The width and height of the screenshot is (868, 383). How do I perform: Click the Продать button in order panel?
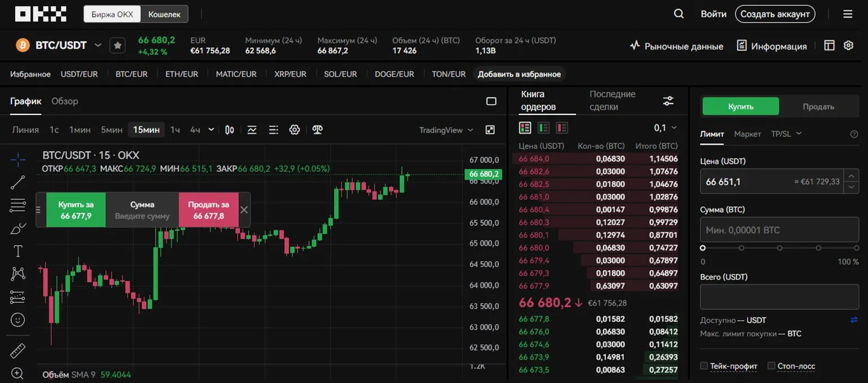(818, 106)
